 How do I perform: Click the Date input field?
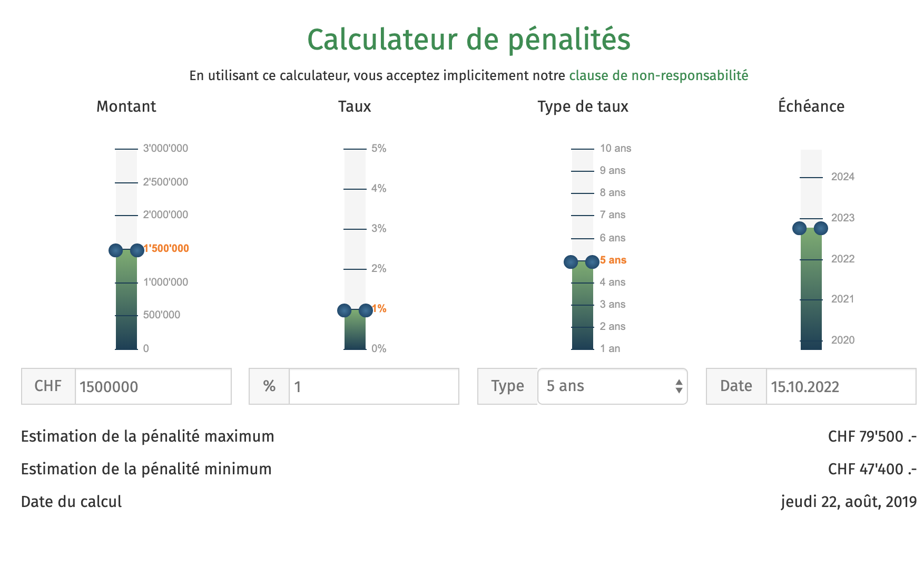(840, 386)
